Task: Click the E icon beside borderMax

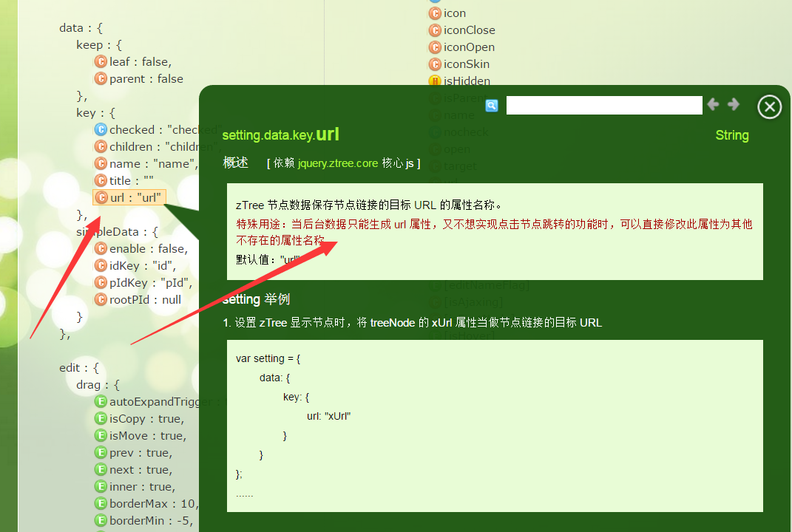Action: [x=101, y=503]
